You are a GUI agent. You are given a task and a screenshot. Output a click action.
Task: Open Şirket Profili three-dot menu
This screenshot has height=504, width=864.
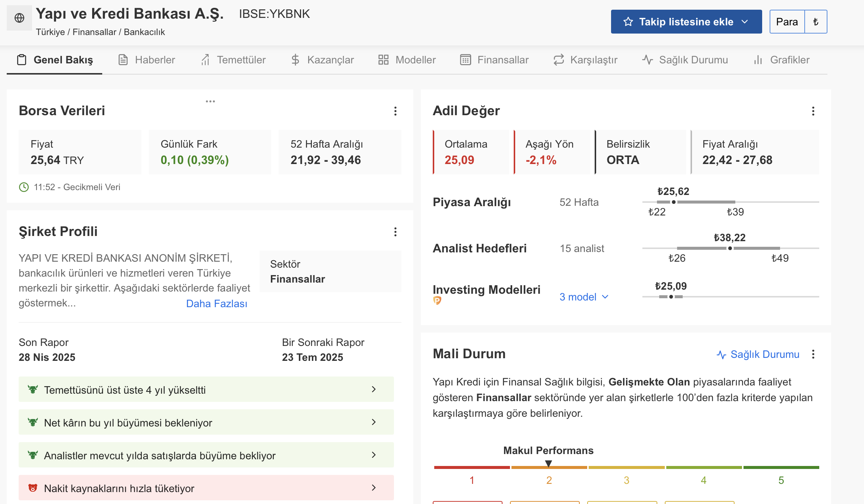(395, 232)
